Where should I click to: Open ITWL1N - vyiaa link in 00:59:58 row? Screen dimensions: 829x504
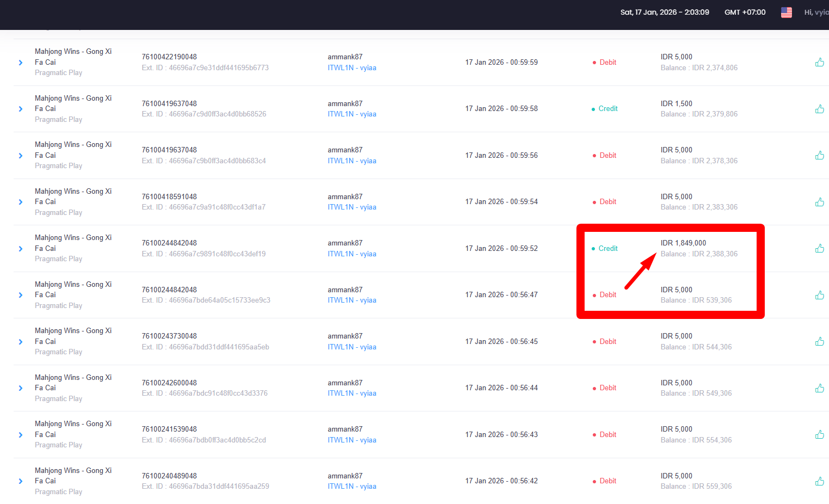point(352,114)
